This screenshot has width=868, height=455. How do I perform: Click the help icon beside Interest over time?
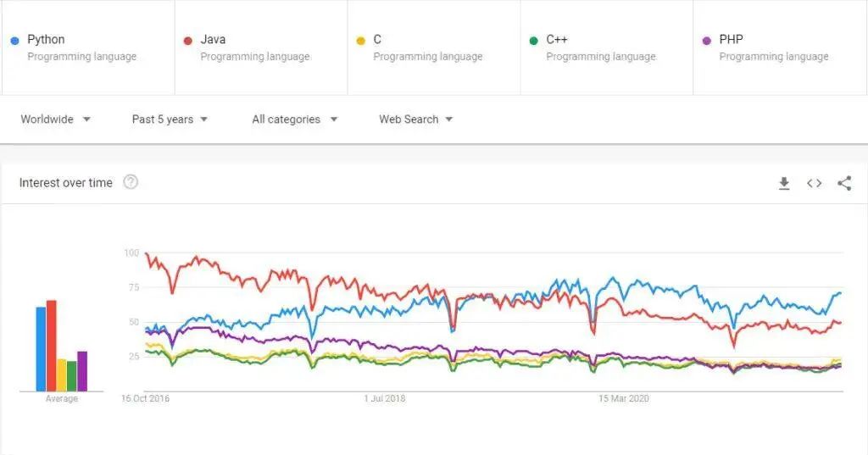pos(131,182)
